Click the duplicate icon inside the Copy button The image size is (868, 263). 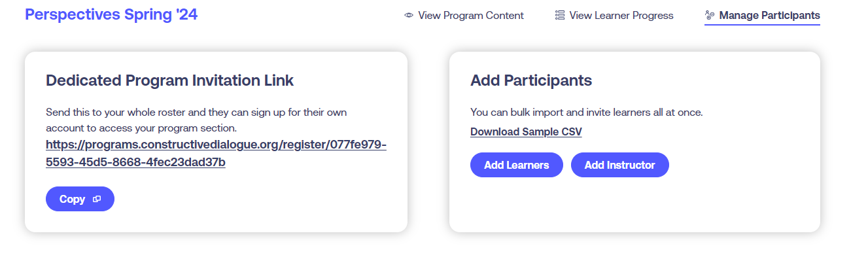97,200
